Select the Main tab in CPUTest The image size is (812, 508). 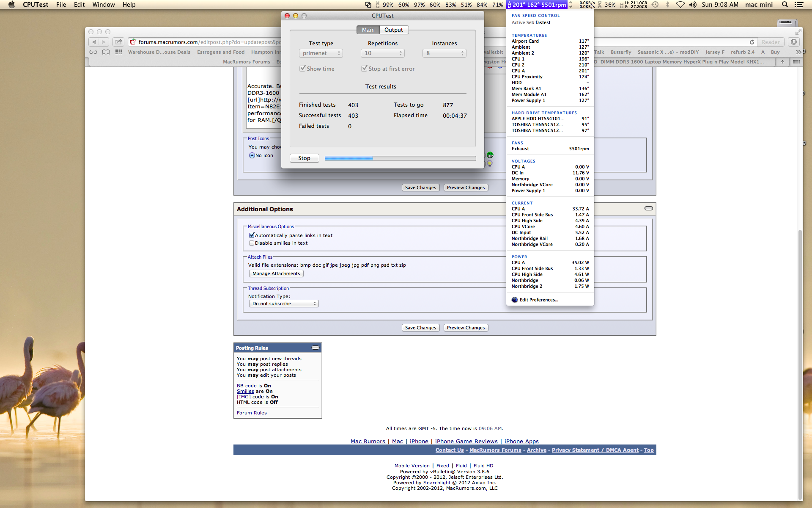click(x=368, y=30)
